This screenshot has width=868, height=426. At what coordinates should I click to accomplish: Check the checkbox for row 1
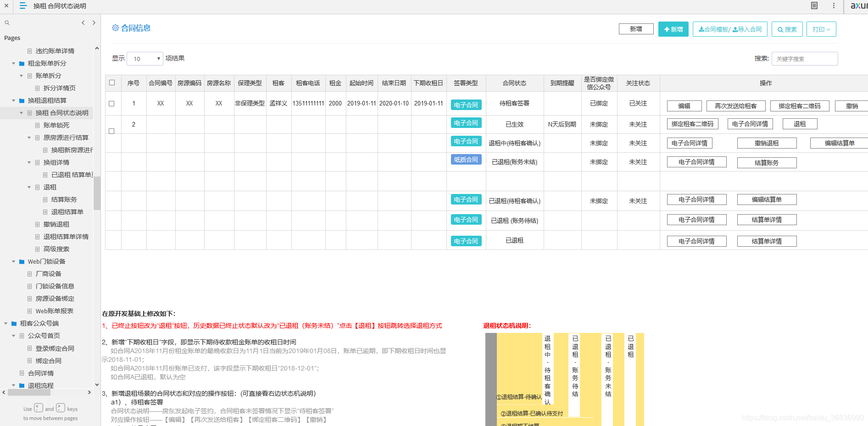tap(111, 104)
